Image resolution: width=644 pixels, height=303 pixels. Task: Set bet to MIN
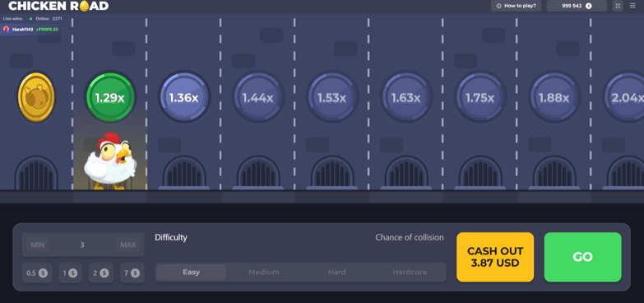click(37, 245)
